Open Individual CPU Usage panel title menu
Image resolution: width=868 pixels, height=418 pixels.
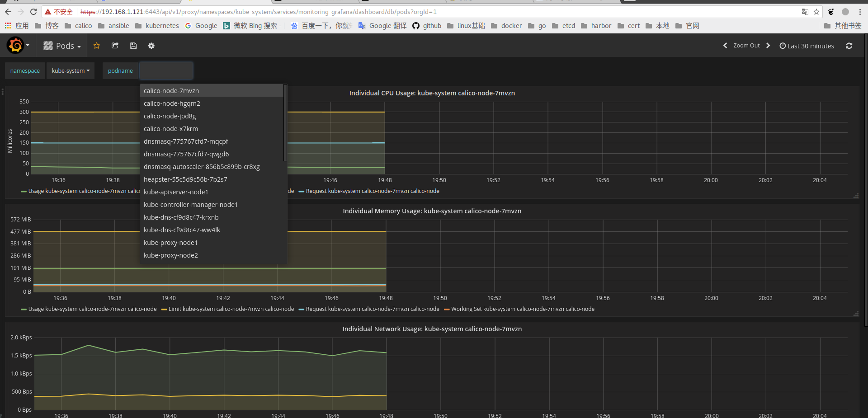click(432, 93)
